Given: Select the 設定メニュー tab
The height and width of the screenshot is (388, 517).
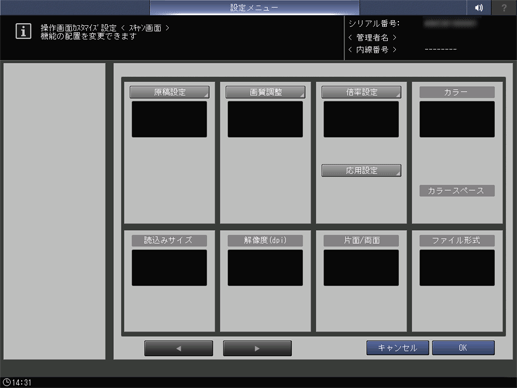Looking at the screenshot, I should 254,7.
